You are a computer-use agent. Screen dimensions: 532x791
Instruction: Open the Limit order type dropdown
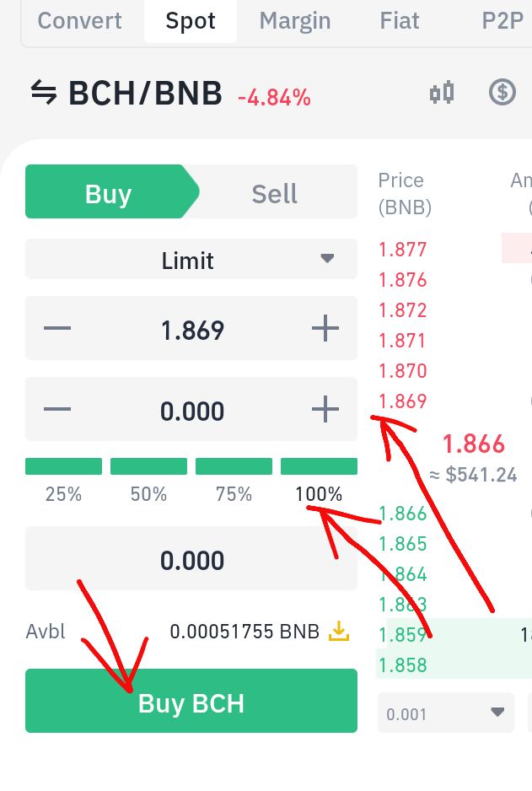pyautogui.click(x=191, y=259)
